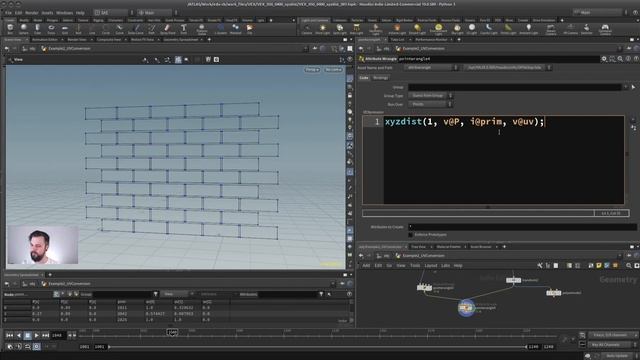Open parameter pane gear settings icon
The width and height of the screenshot is (640, 360).
[x=604, y=59]
